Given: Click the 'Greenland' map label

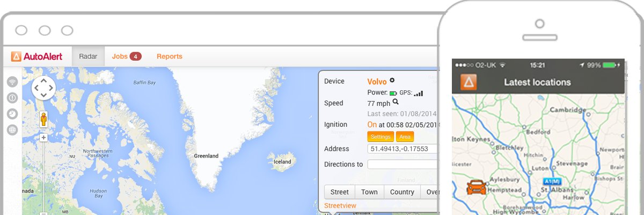Looking at the screenshot, I should [x=207, y=156].
